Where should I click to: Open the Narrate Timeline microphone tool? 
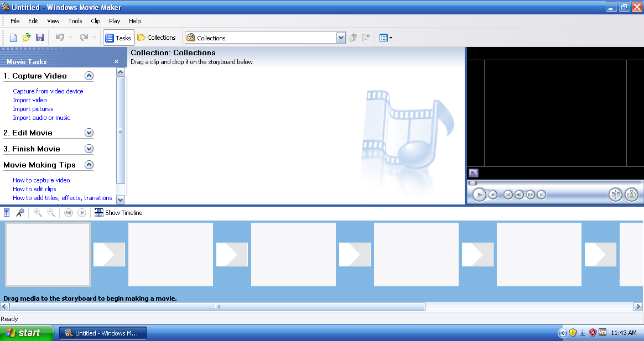20,213
